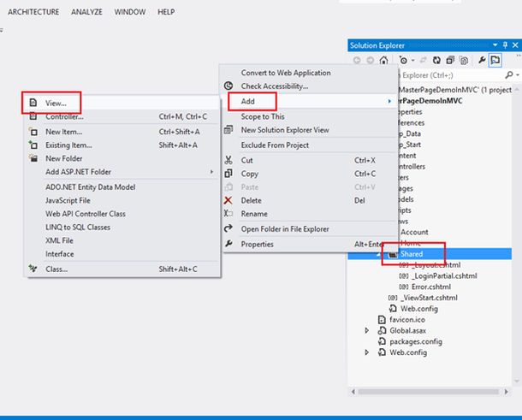522x420 pixels.
Task: Click the Sync with Active Document icon
Action: pyautogui.click(x=423, y=60)
